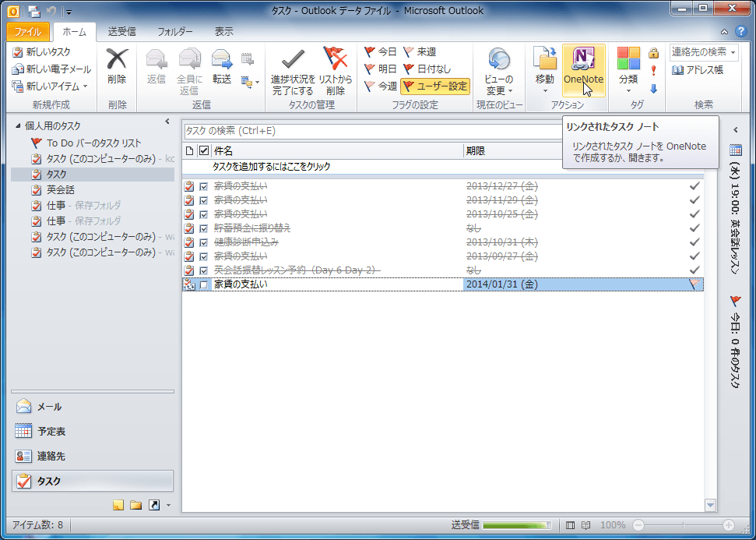Screen dimensions: 756x540
Task: Set flag for This Week (今週)
Action: click(381, 86)
